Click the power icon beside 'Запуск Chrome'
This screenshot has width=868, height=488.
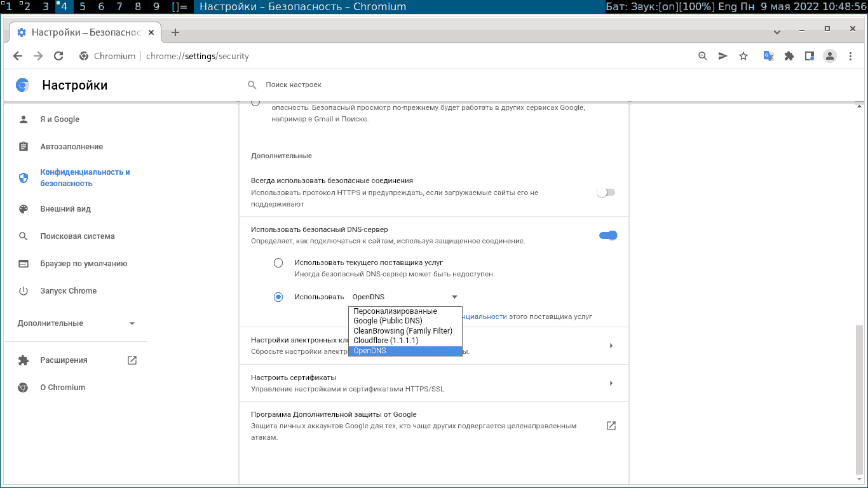coord(24,291)
